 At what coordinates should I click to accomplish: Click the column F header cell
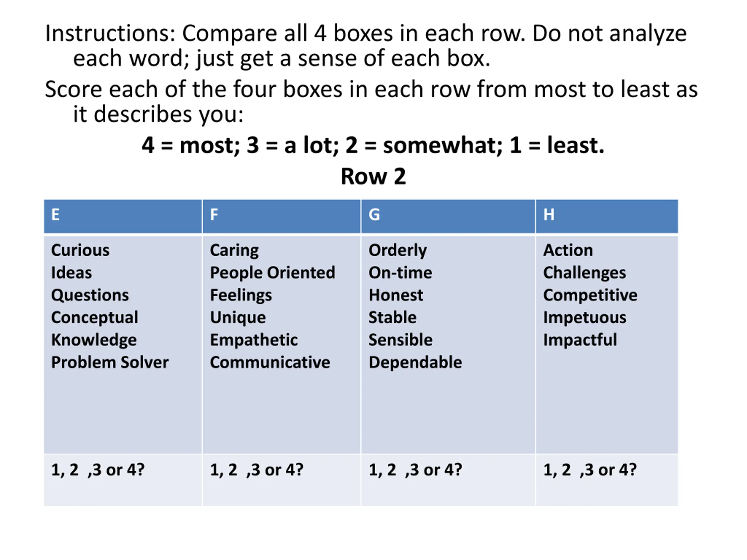(281, 216)
